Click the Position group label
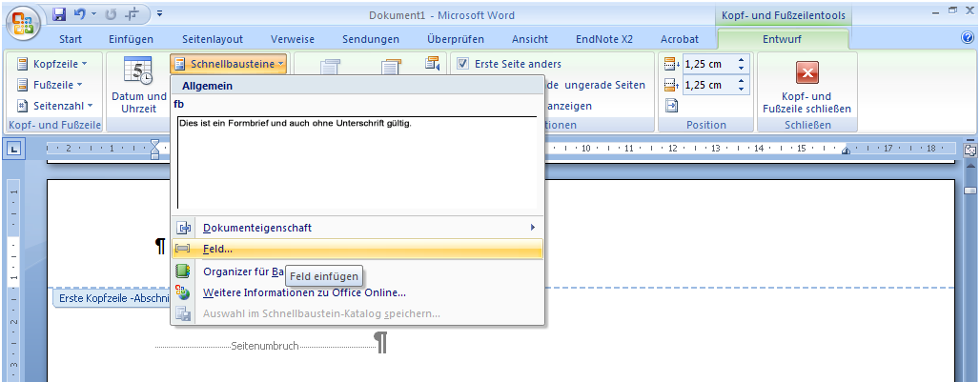The width and height of the screenshot is (980, 382). (706, 125)
